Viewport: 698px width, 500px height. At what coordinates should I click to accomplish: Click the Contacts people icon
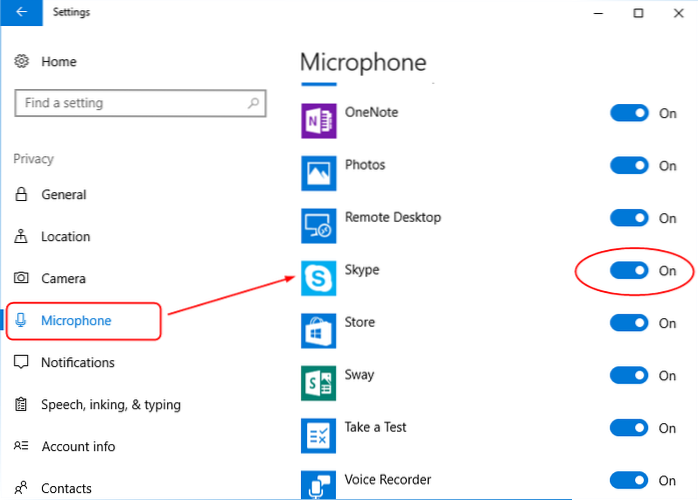21,488
